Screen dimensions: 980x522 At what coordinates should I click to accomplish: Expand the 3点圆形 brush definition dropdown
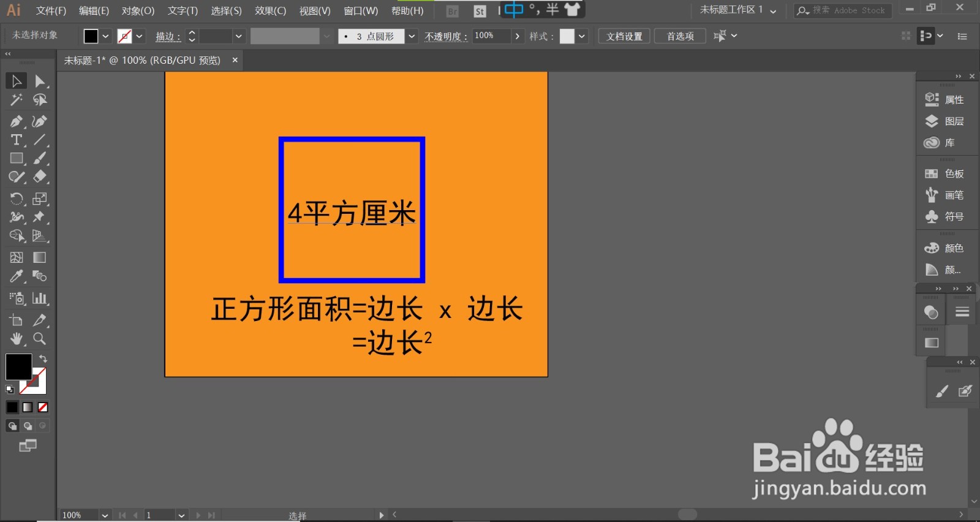[x=412, y=36]
